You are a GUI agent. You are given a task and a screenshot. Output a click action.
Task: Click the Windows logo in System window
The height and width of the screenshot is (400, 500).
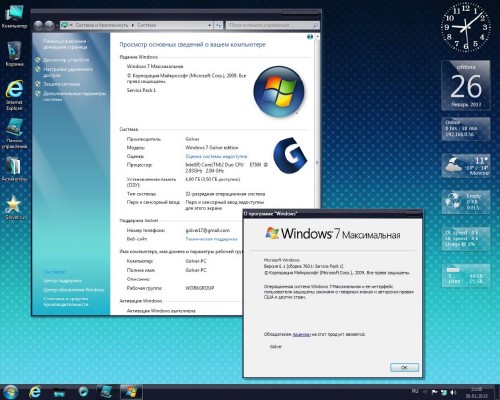[279, 91]
